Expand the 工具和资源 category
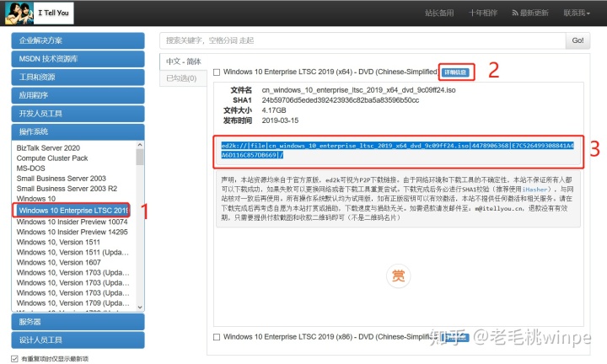This screenshot has width=607, height=364. coord(78,77)
